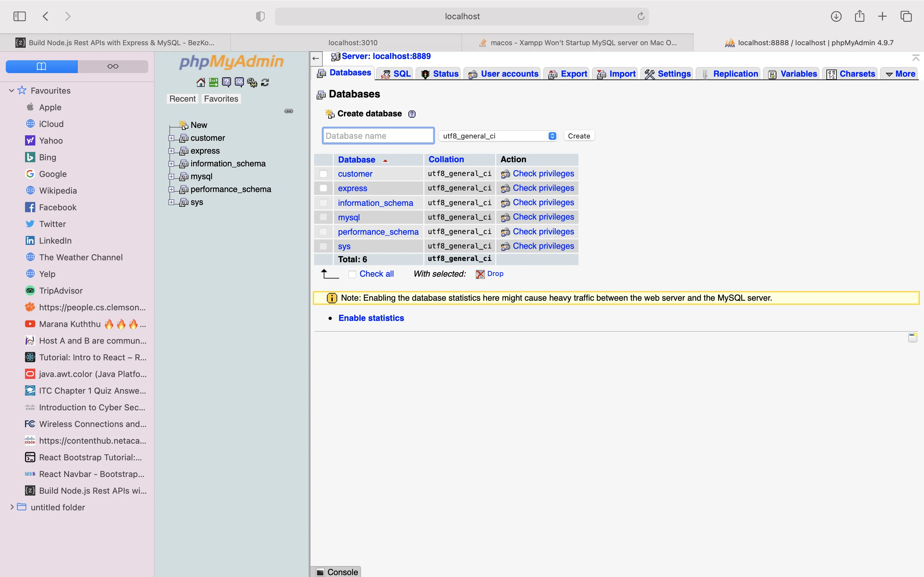Click the Enable statistics link
924x577 pixels.
pos(371,318)
